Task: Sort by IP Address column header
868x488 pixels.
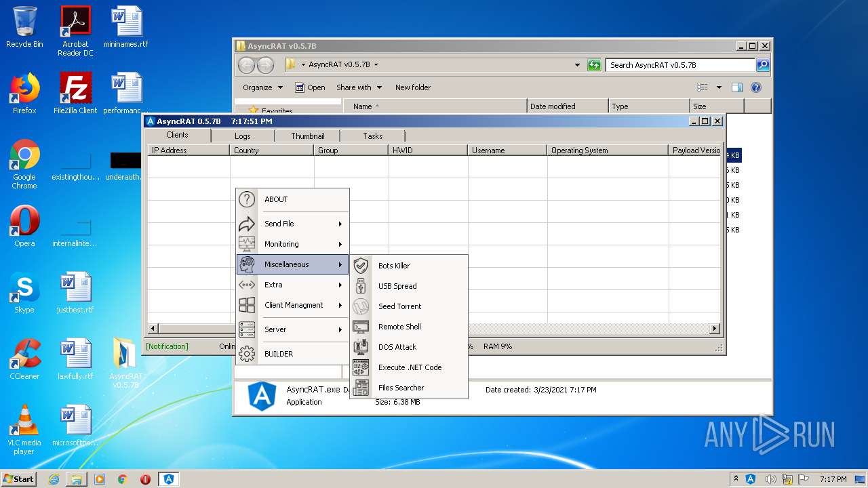Action: [x=189, y=150]
